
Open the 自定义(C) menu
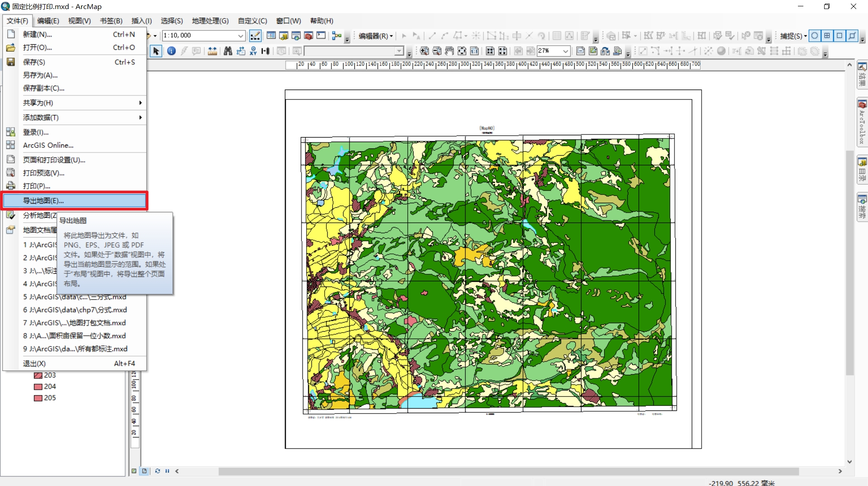(x=252, y=21)
